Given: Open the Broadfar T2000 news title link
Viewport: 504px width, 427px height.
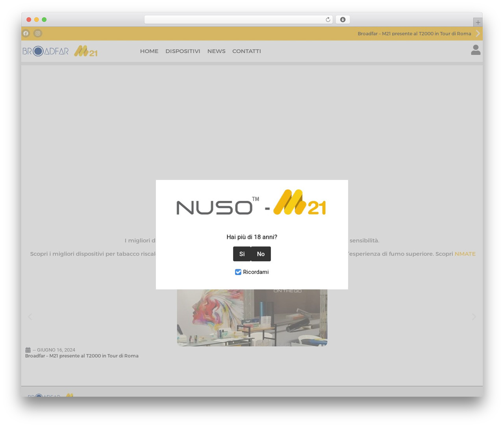Looking at the screenshot, I should (x=82, y=356).
